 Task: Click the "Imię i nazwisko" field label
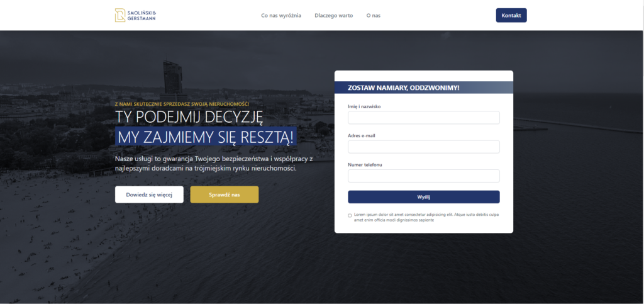point(364,106)
